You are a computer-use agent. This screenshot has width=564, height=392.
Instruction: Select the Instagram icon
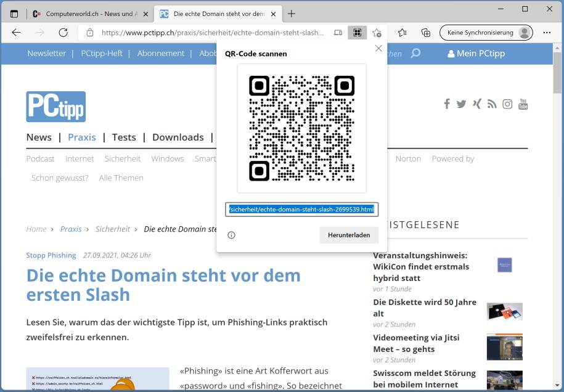(x=507, y=104)
